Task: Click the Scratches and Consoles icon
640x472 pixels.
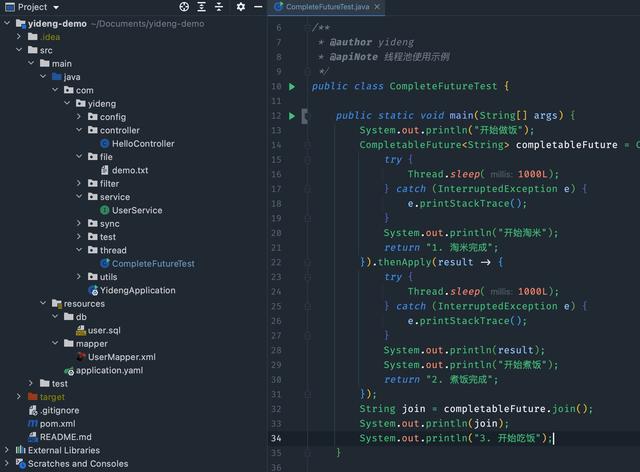Action: point(20,463)
